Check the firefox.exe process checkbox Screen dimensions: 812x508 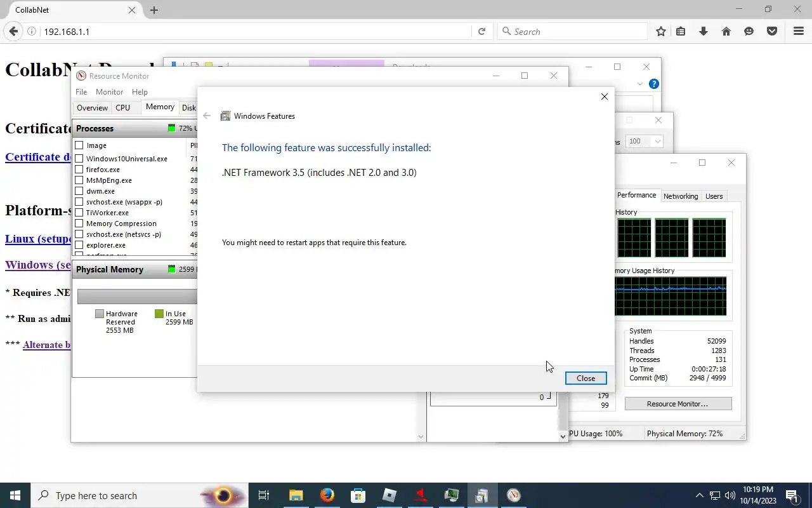pos(79,170)
